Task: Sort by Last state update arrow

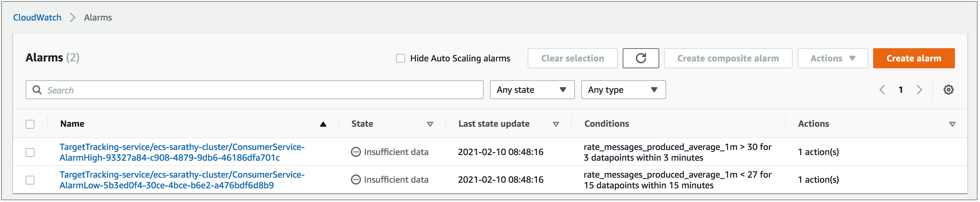Action: [556, 124]
